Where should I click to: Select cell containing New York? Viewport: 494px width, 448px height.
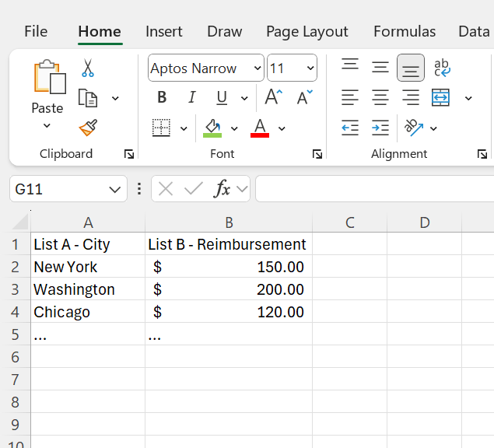coord(88,266)
